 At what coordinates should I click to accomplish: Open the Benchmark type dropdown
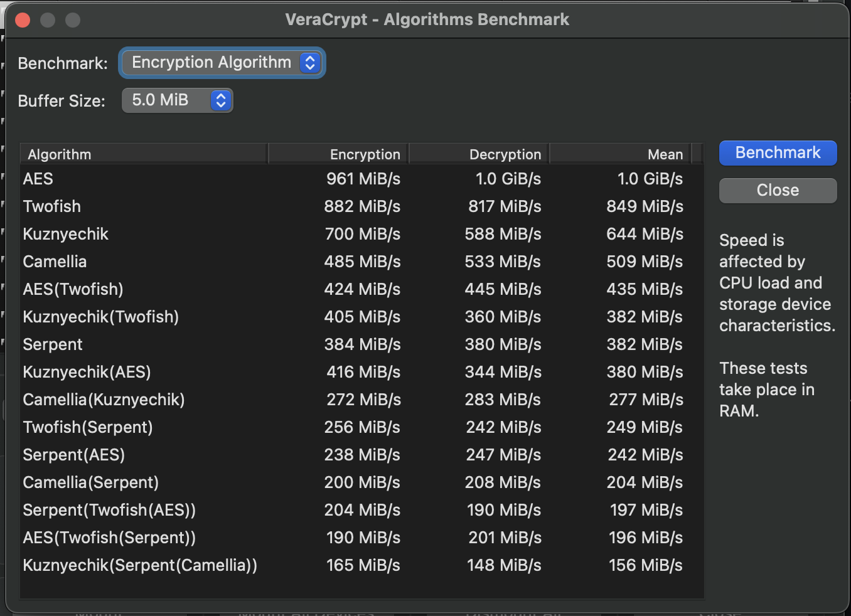coord(222,63)
